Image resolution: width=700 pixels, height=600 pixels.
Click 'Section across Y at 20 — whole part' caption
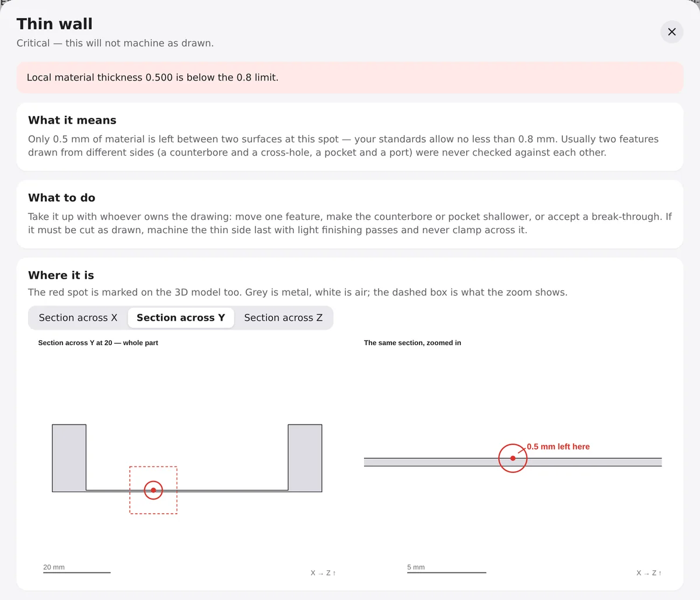point(98,343)
